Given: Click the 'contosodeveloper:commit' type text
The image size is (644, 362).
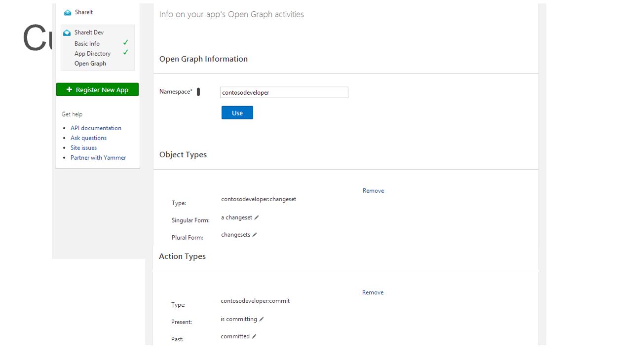Looking at the screenshot, I should click(x=255, y=301).
